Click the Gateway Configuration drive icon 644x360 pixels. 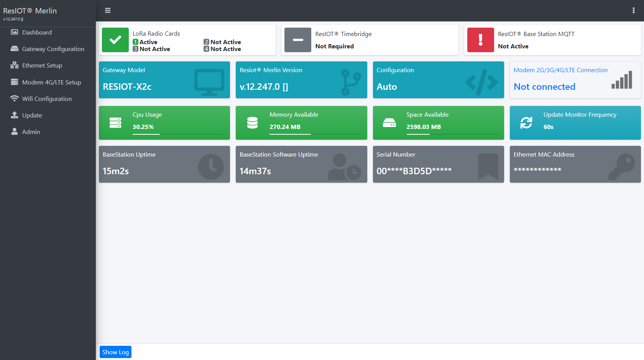coord(15,49)
